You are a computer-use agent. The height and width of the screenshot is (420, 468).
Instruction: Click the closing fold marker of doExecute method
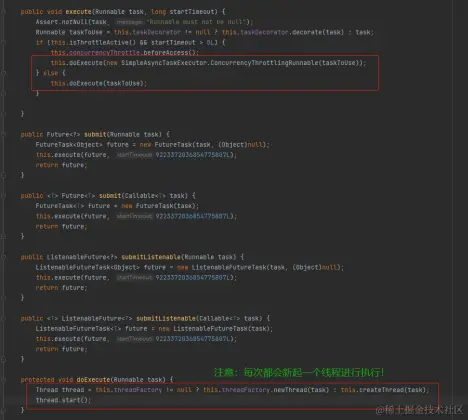(3, 410)
